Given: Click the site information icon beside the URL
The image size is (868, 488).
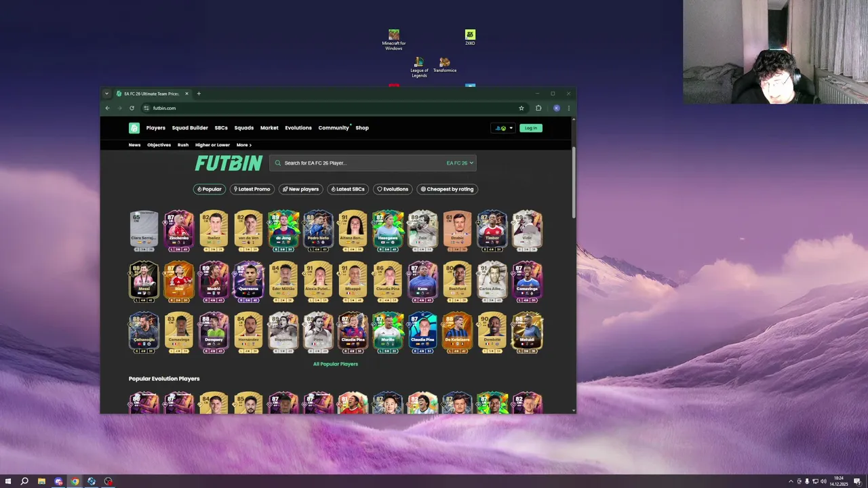Looking at the screenshot, I should (x=146, y=108).
